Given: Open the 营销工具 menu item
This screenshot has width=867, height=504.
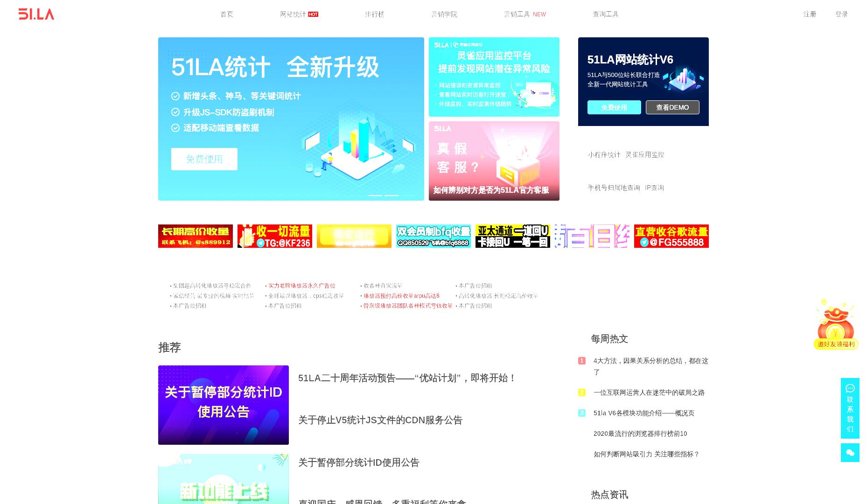Looking at the screenshot, I should click(x=517, y=14).
